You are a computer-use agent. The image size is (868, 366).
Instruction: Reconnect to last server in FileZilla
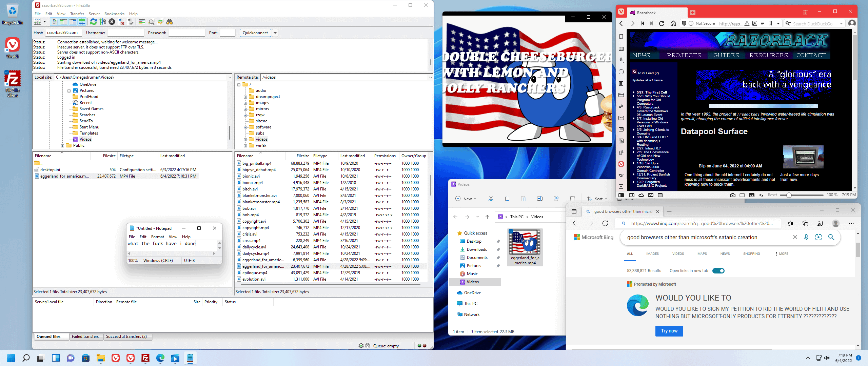coord(131,22)
